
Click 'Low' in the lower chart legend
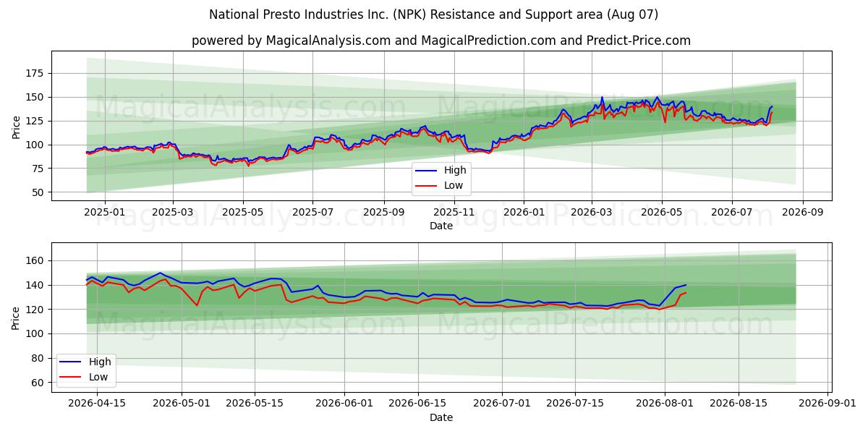100,377
